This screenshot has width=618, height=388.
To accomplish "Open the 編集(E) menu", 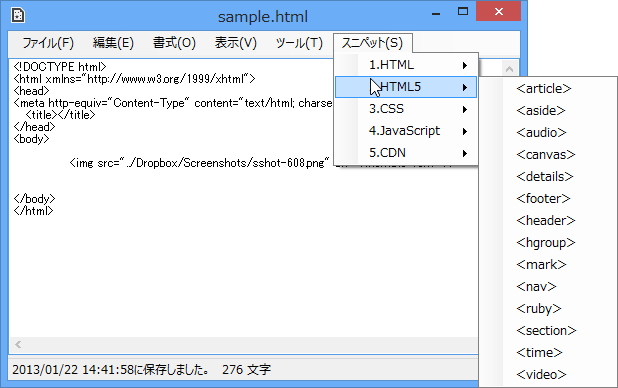I will click(113, 43).
